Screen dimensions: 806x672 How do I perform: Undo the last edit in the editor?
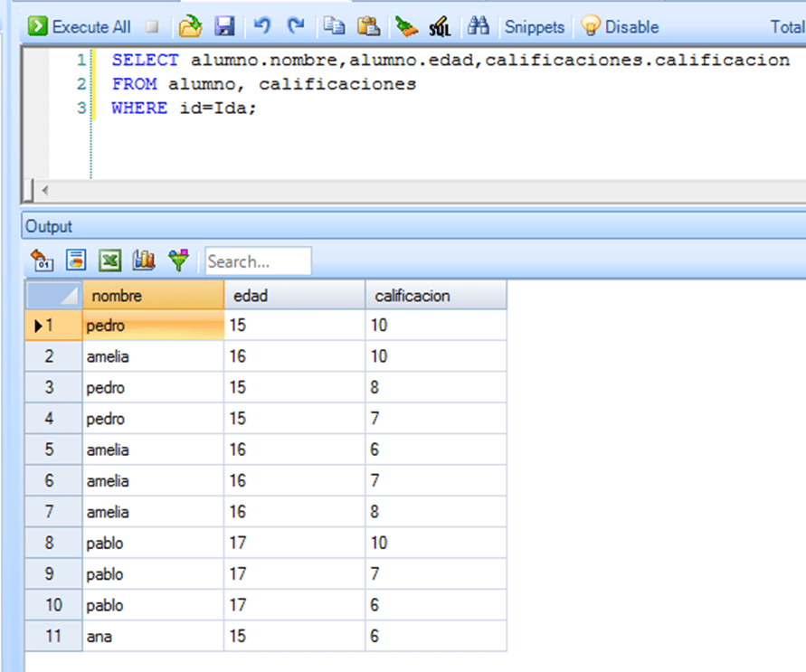coord(262,26)
